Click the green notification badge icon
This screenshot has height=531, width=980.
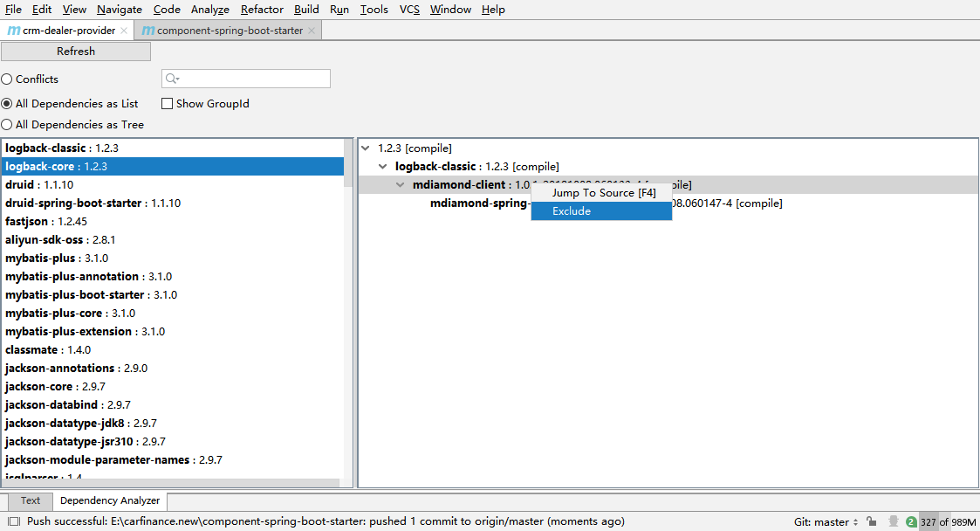tap(911, 522)
